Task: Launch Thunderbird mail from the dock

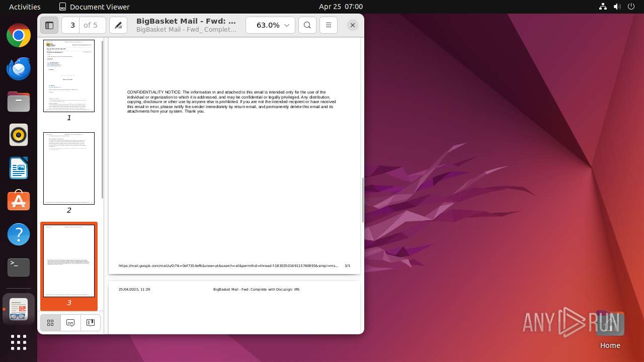Action: (x=19, y=69)
